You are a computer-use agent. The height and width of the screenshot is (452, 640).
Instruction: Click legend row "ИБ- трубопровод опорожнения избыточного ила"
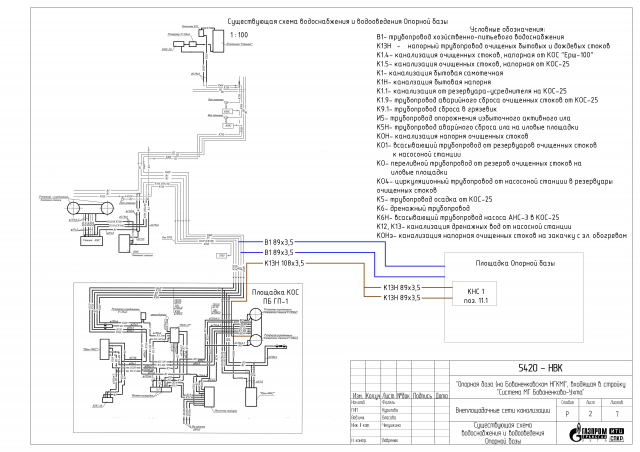473,118
